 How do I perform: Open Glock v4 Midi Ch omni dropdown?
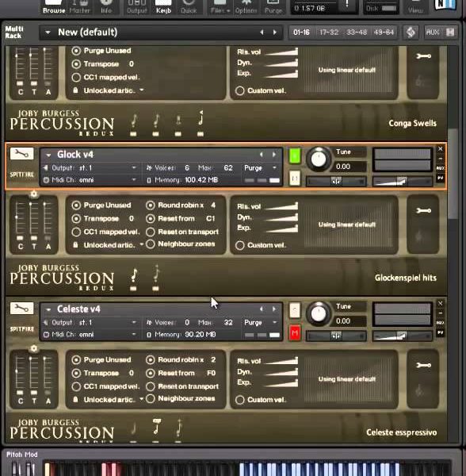coord(91,180)
